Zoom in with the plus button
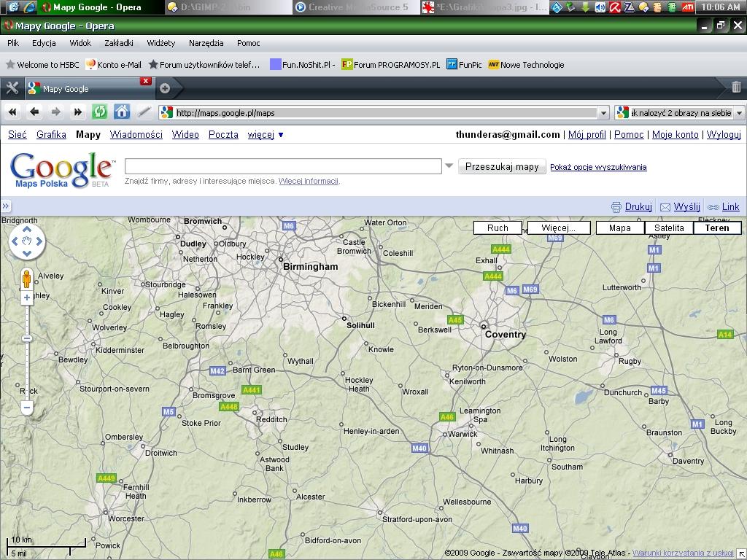 click(x=27, y=297)
